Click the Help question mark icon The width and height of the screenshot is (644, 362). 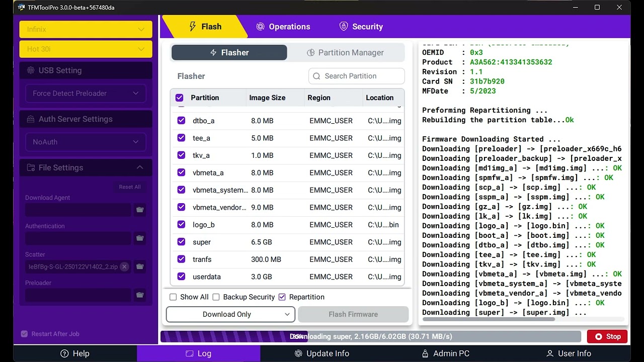pyautogui.click(x=64, y=353)
